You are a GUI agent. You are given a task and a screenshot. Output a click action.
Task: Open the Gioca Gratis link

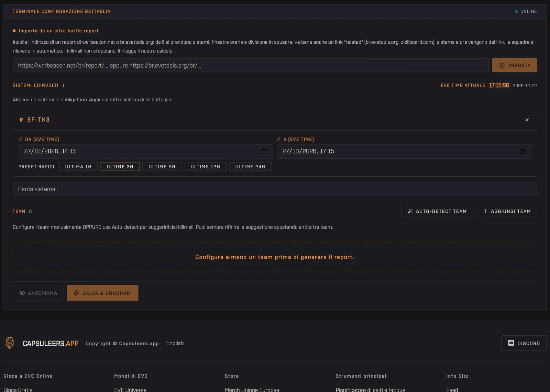(18, 390)
